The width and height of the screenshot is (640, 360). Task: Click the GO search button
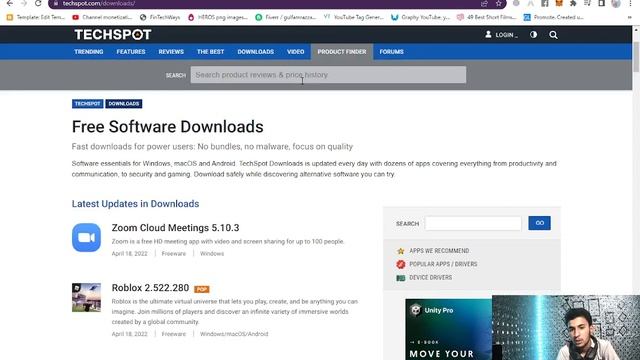click(539, 223)
